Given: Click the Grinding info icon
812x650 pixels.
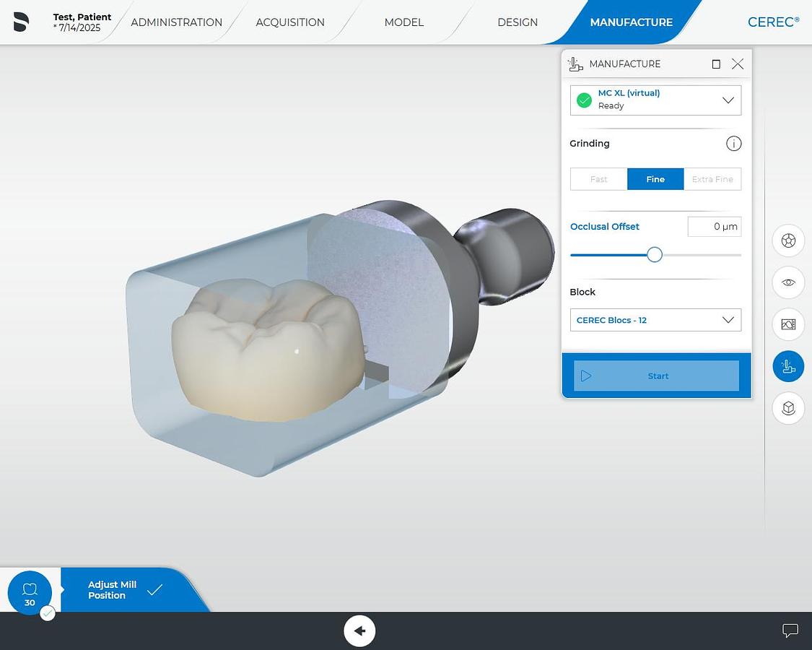Looking at the screenshot, I should pyautogui.click(x=733, y=143).
